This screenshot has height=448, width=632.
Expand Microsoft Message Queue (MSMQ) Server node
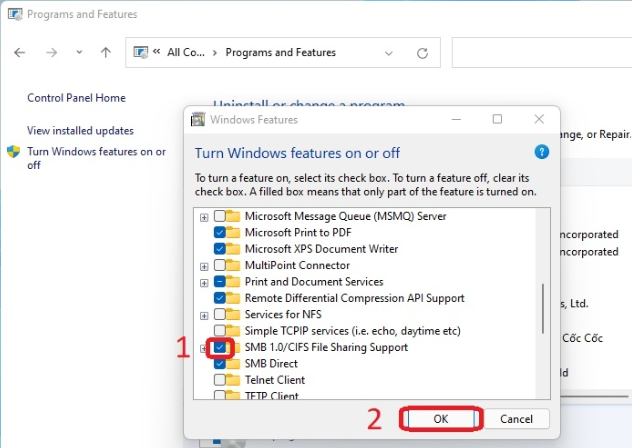point(204,218)
